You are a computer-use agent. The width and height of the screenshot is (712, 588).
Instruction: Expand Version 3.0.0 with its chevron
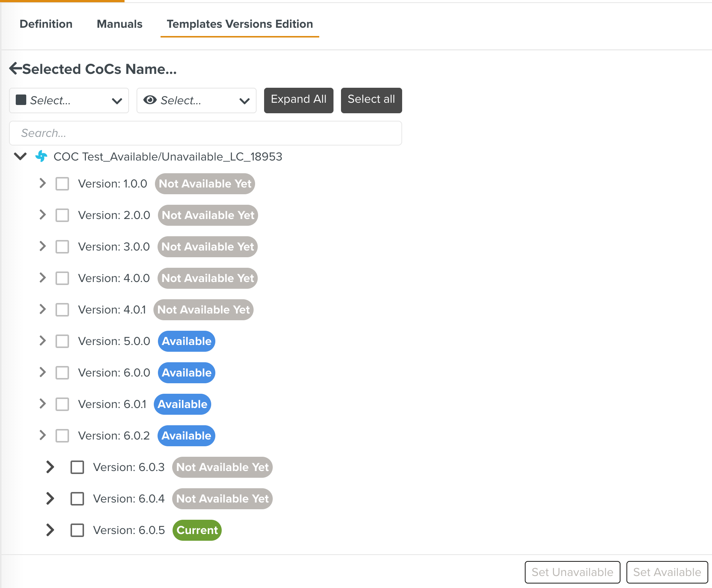[43, 246]
